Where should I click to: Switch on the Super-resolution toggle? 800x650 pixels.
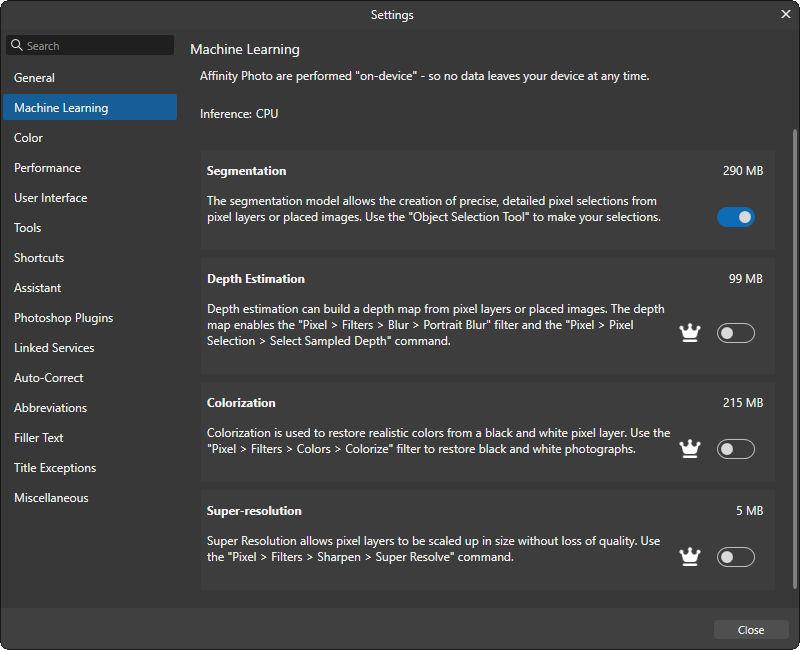(735, 557)
